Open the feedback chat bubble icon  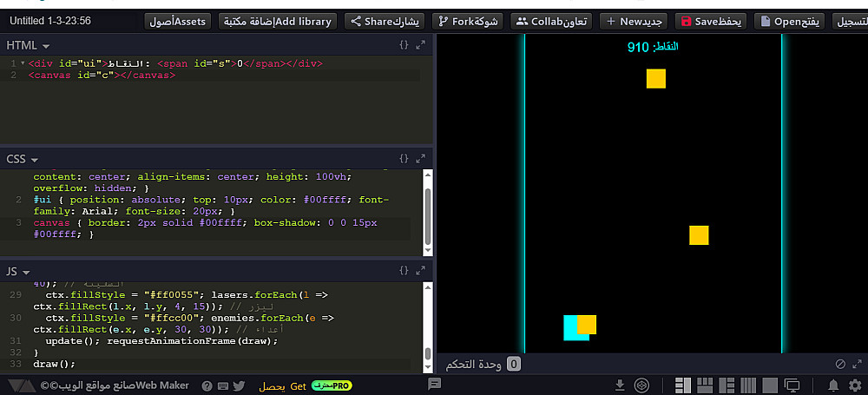435,384
